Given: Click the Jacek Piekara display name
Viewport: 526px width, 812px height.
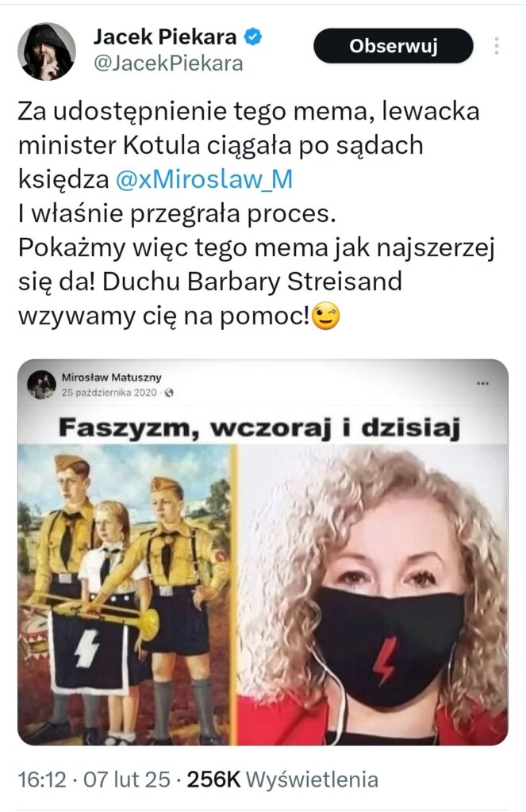Looking at the screenshot, I should coord(165,36).
